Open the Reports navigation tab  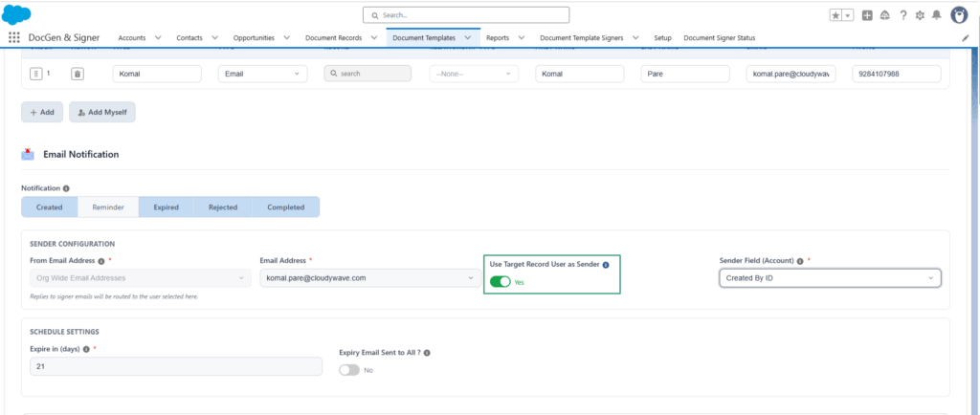(x=498, y=37)
